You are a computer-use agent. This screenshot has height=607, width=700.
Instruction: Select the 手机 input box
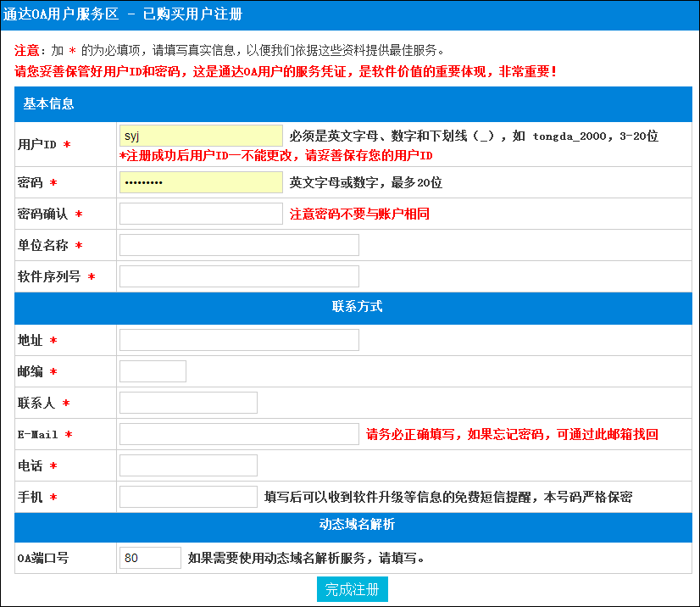188,497
